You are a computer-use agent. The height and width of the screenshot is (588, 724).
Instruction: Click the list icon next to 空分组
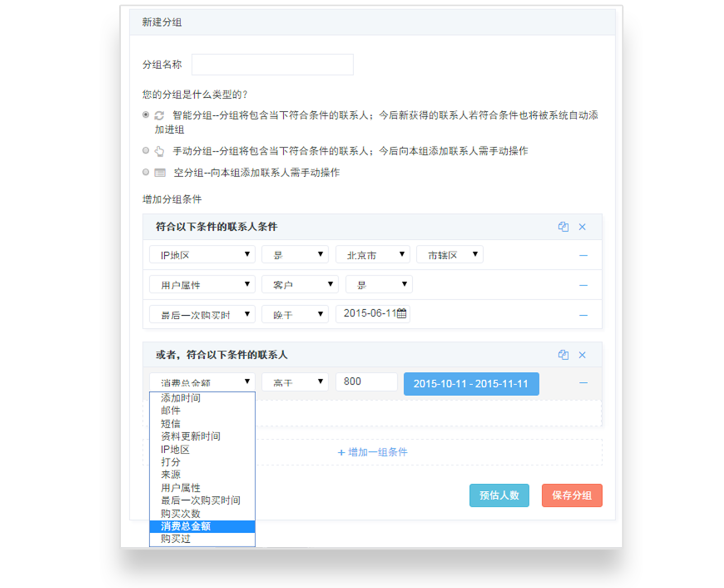160,172
